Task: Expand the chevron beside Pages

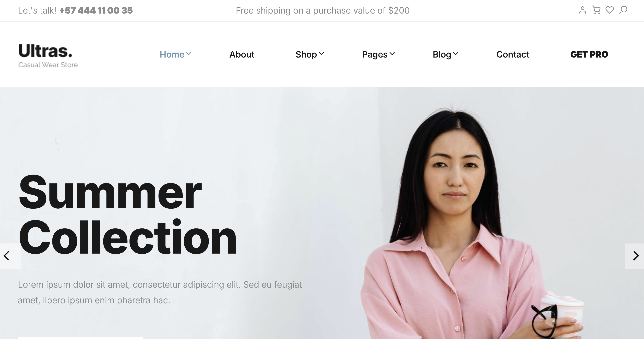Action: click(392, 53)
